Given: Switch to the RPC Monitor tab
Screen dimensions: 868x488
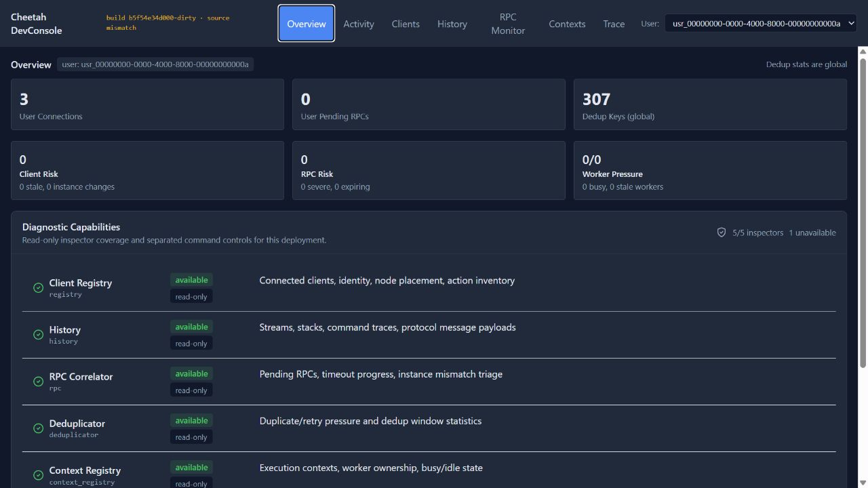Looking at the screenshot, I should [508, 24].
